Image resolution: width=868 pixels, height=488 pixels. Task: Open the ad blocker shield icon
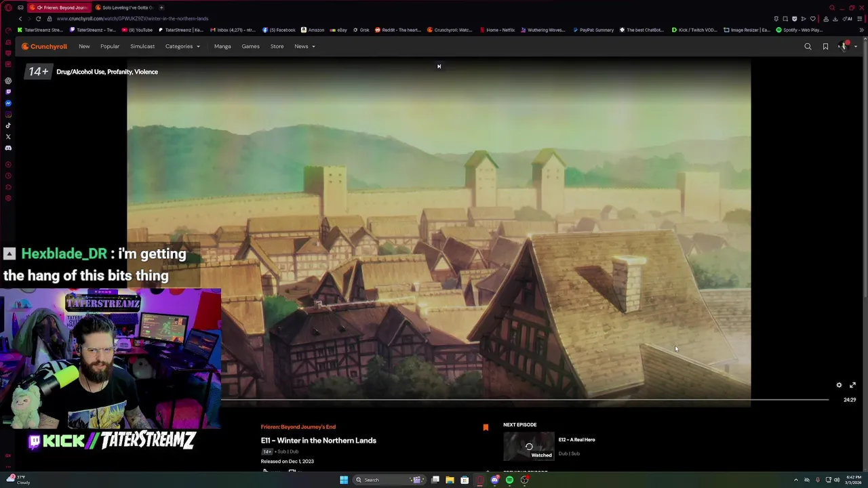click(x=794, y=18)
